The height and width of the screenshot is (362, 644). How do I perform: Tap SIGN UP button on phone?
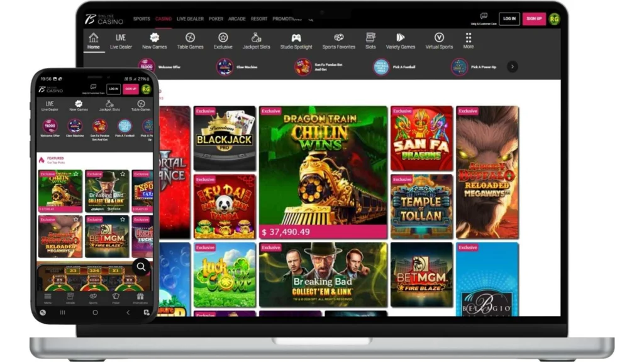[x=131, y=89]
